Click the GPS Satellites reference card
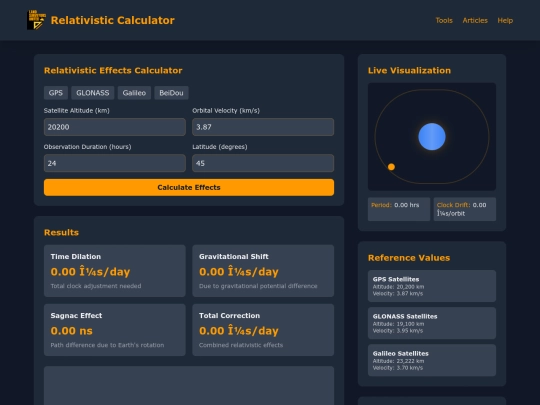 click(432, 286)
